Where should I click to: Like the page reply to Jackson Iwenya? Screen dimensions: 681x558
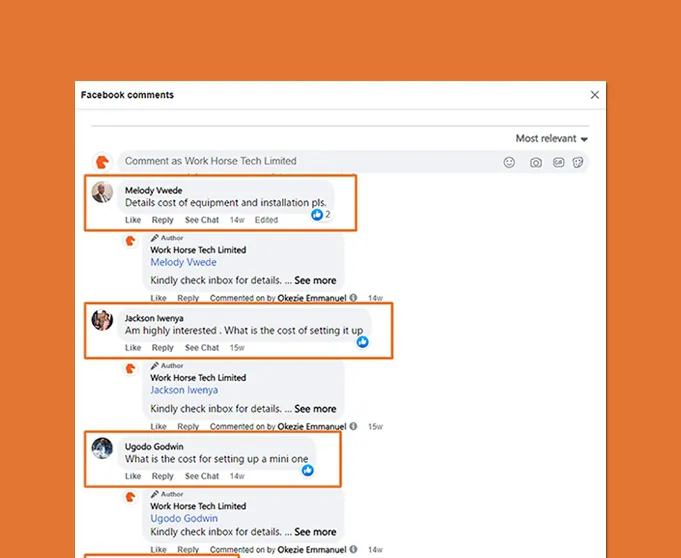[x=158, y=426]
